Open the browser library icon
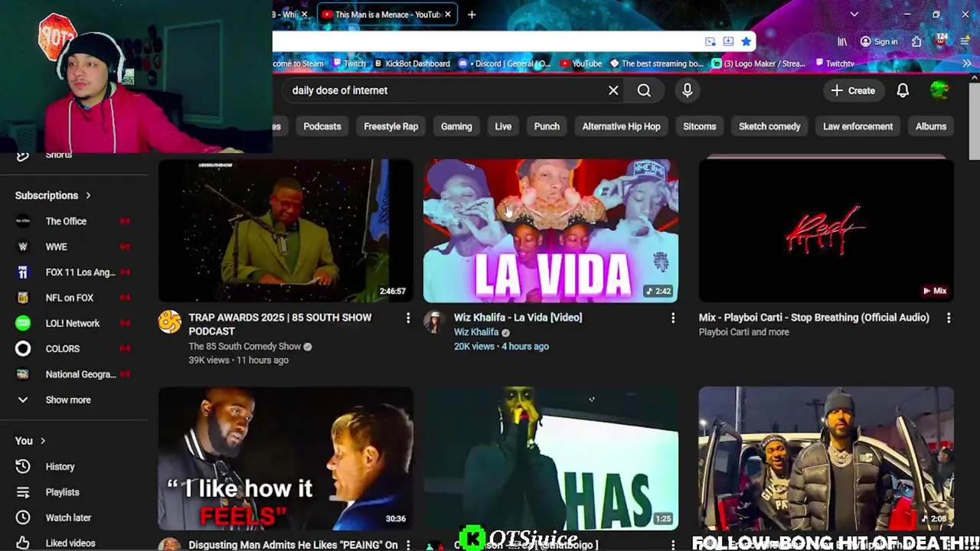Viewport: 980px width, 551px height. (842, 41)
